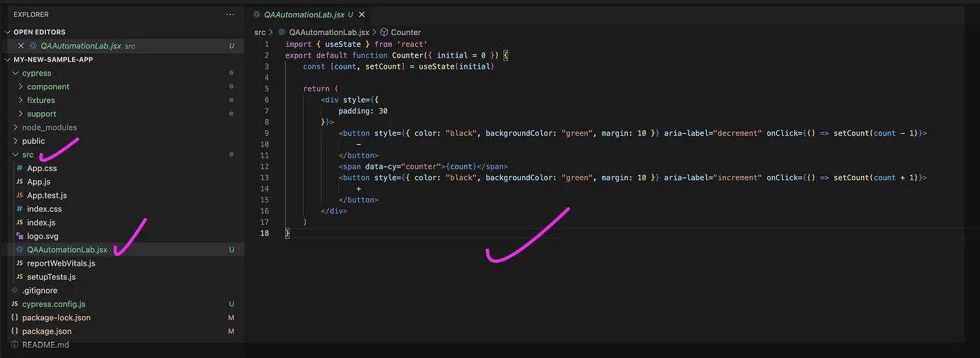Image resolution: width=980 pixels, height=358 pixels.
Task: Click the git icon beside .gitignore
Action: [15, 291]
